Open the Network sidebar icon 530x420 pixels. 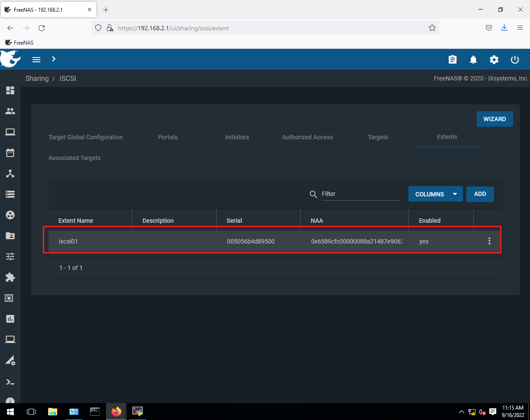pyautogui.click(x=10, y=173)
